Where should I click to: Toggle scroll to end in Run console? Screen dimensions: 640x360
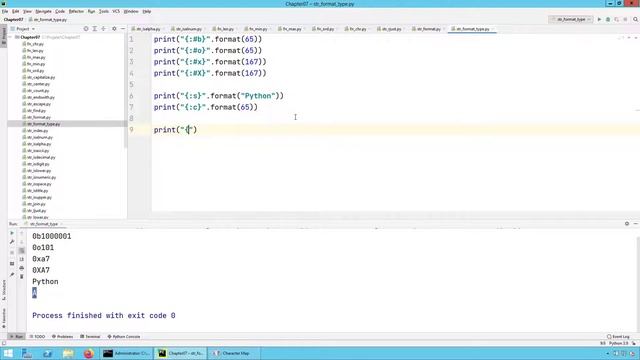[22, 260]
